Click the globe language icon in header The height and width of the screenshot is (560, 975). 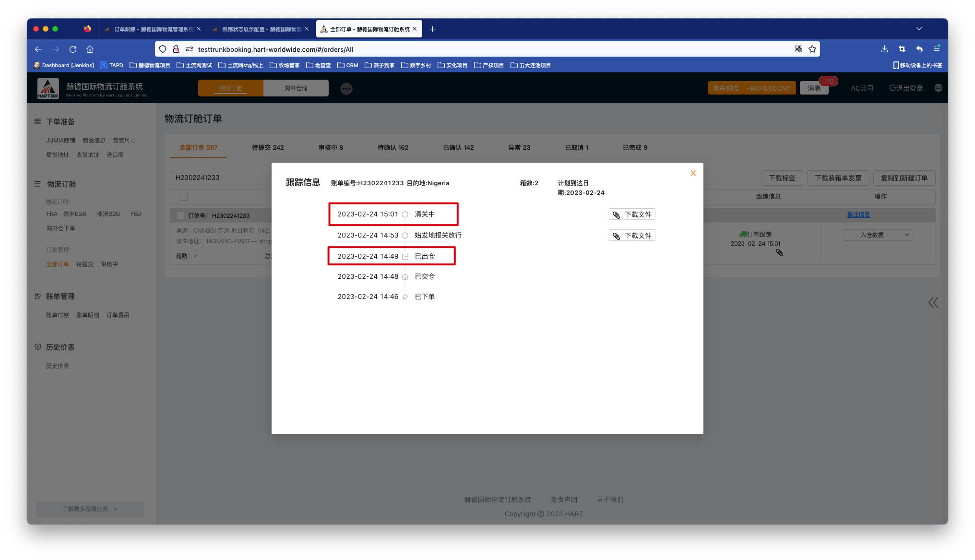click(x=938, y=88)
